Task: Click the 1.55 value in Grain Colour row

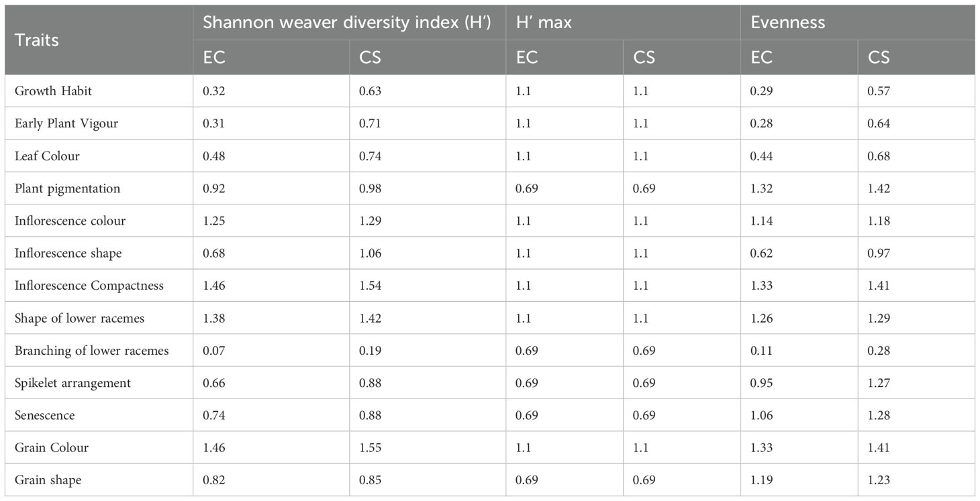Action: 371,448
